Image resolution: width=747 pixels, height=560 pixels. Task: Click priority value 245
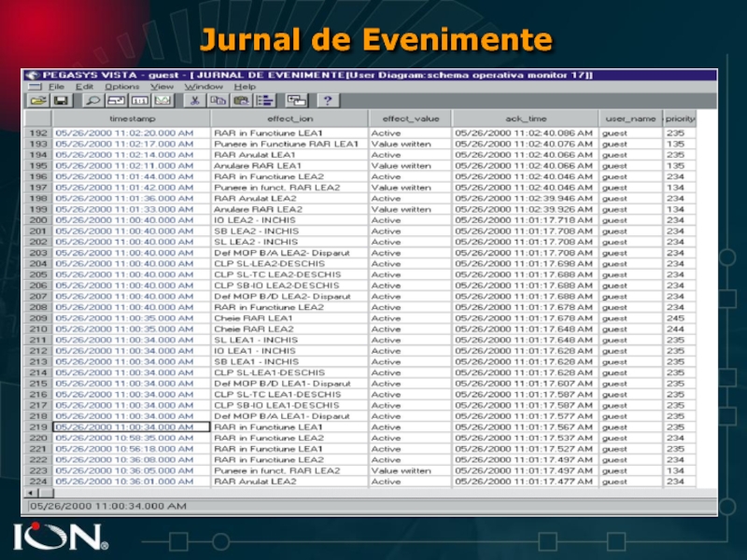click(680, 318)
